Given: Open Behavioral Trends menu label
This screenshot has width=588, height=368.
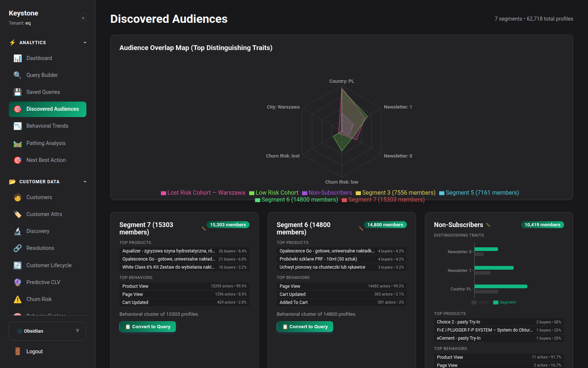Looking at the screenshot, I should pyautogui.click(x=47, y=126).
